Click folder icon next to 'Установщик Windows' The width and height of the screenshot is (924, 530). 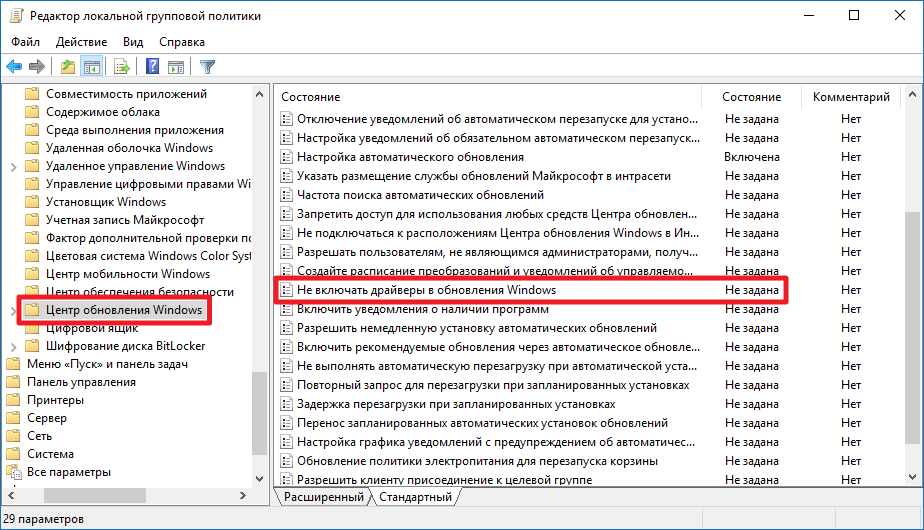32,202
